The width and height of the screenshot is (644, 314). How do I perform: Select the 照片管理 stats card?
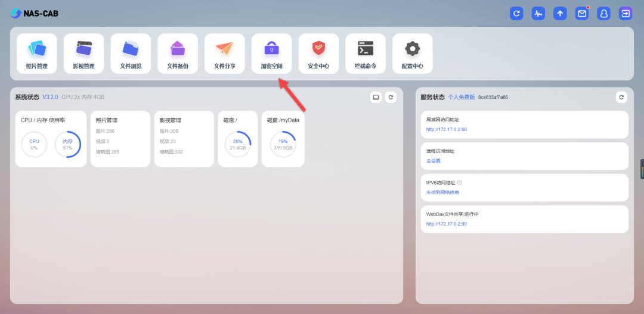click(x=120, y=139)
